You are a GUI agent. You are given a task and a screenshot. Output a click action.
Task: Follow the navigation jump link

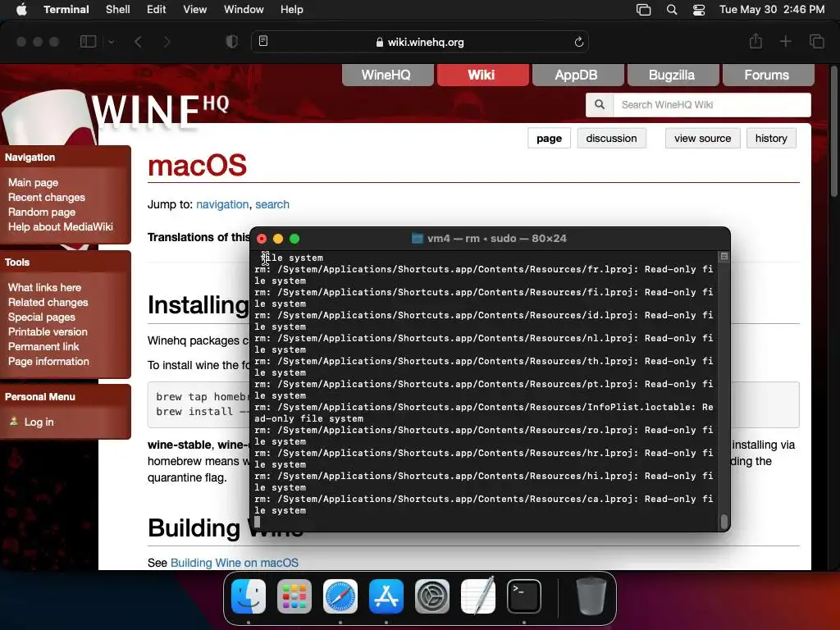tap(222, 204)
